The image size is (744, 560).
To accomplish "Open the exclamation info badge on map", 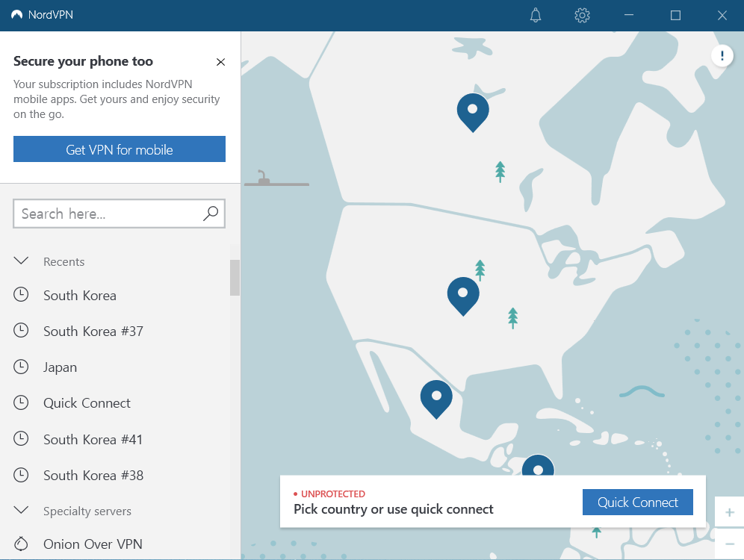I will [x=722, y=55].
